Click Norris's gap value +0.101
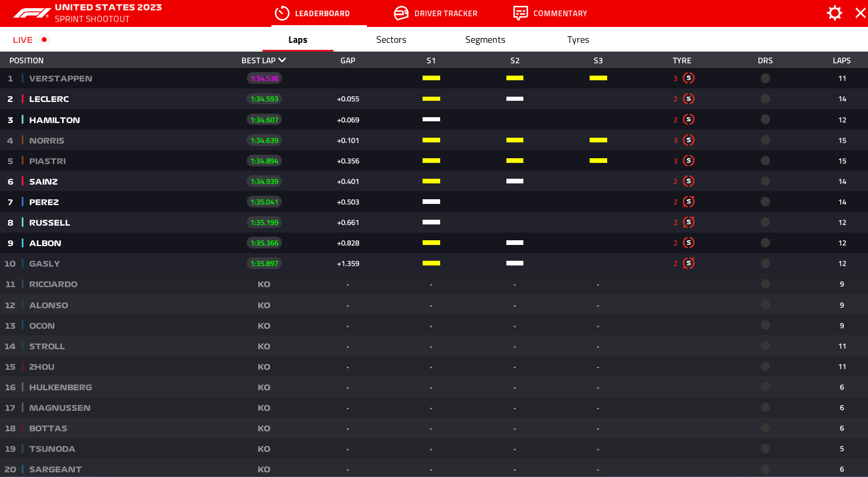The width and height of the screenshot is (868, 477). (x=348, y=141)
